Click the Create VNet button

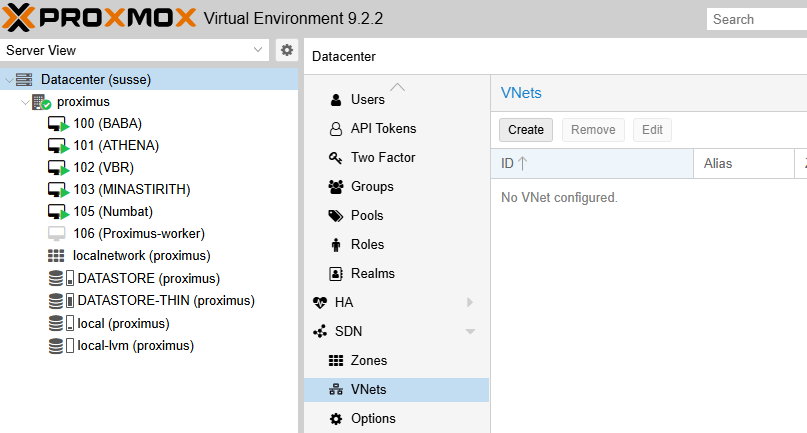tap(525, 130)
